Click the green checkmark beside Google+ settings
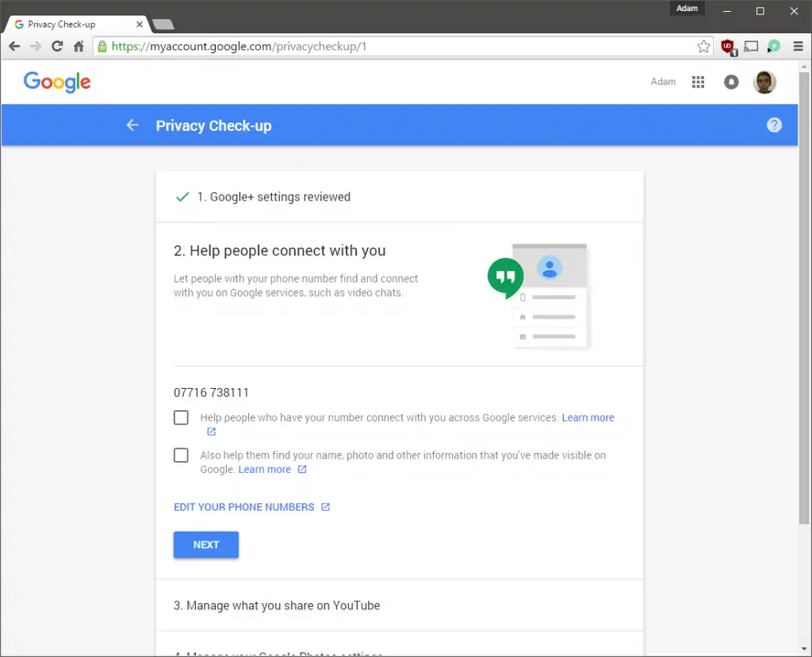This screenshot has width=812, height=657. click(x=182, y=197)
